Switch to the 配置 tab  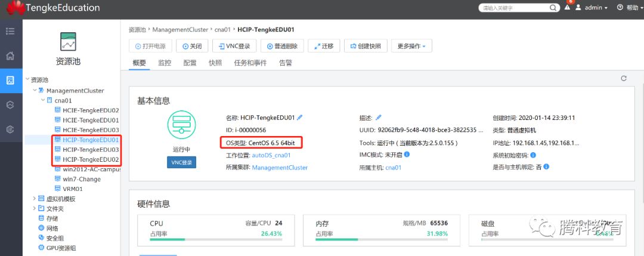[x=190, y=63]
